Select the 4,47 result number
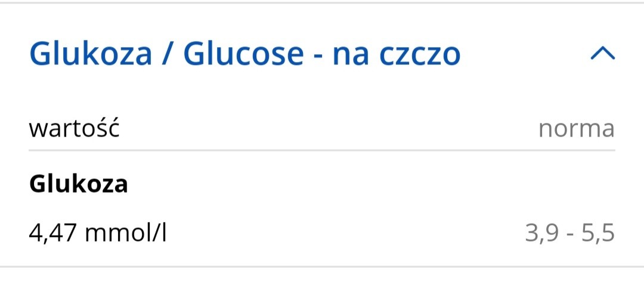Screen dimensions: 644x291 pyautogui.click(x=53, y=233)
